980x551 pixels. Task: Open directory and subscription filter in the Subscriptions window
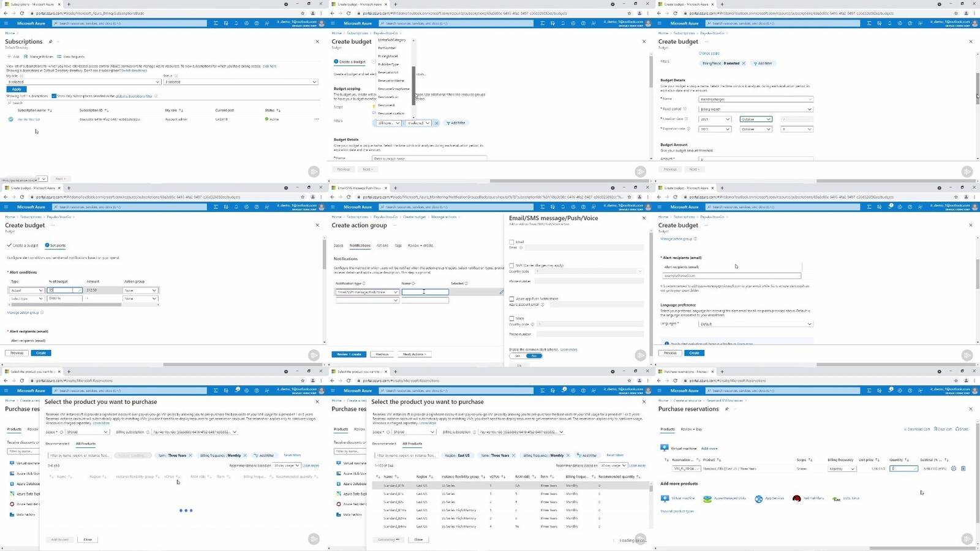tap(226, 23)
